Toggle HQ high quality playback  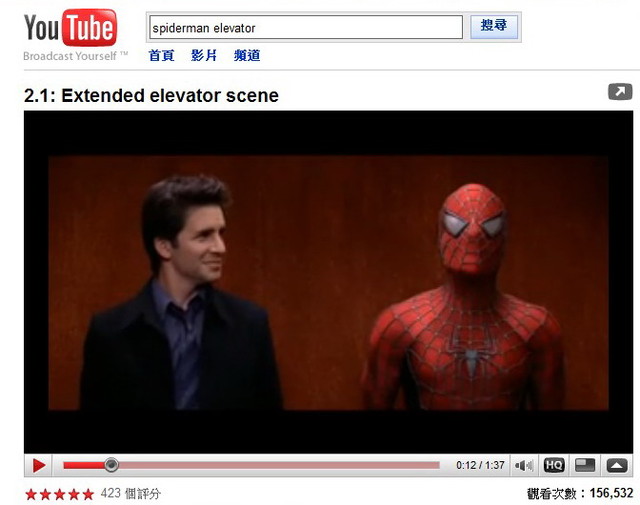click(554, 465)
